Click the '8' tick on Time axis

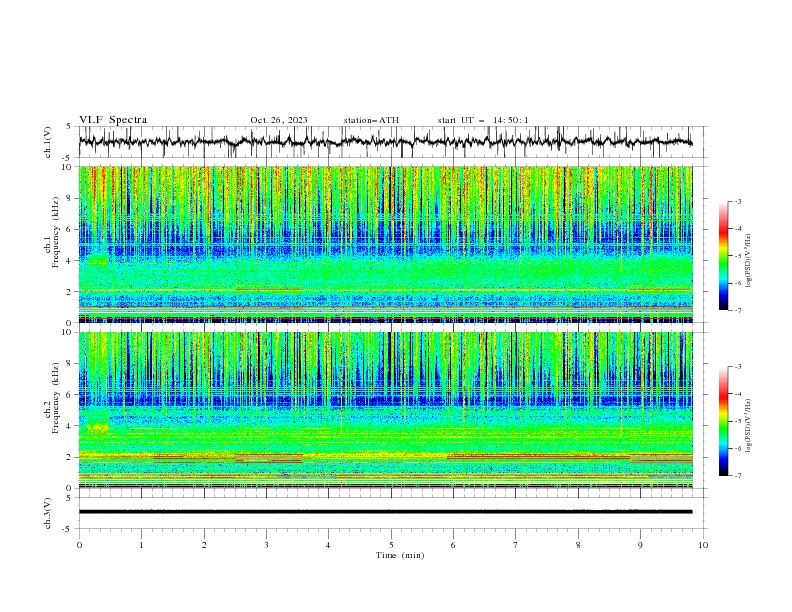(578, 545)
